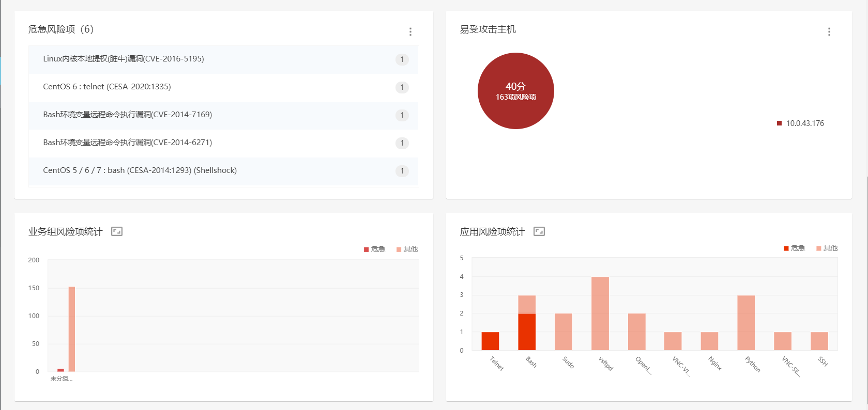Click the 未分组... axis label
This screenshot has height=410, width=868.
(x=62, y=379)
